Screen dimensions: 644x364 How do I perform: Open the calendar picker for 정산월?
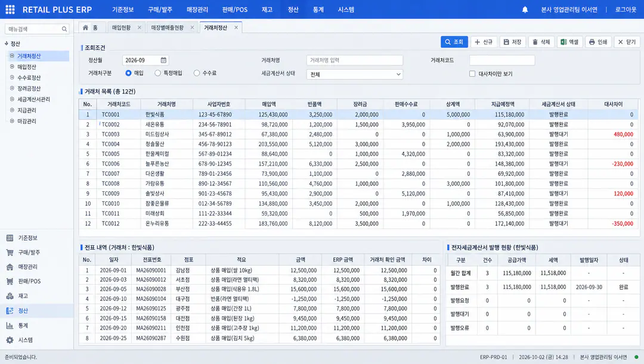coord(163,60)
